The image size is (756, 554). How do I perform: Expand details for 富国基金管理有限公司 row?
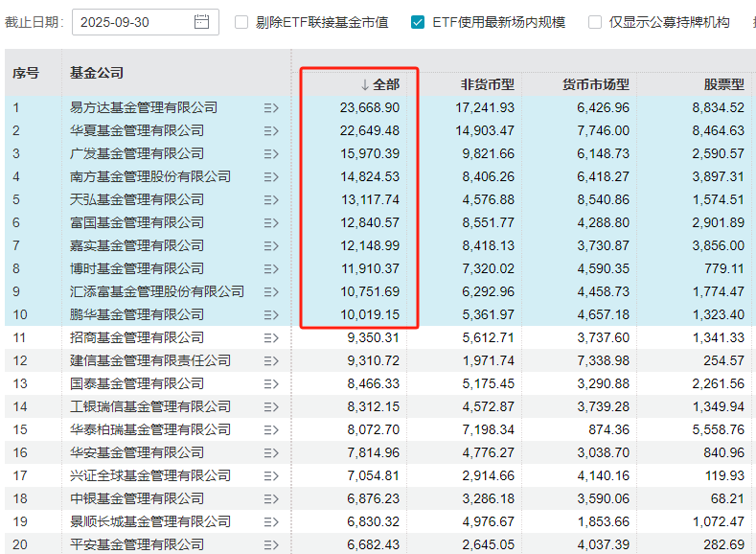click(270, 222)
